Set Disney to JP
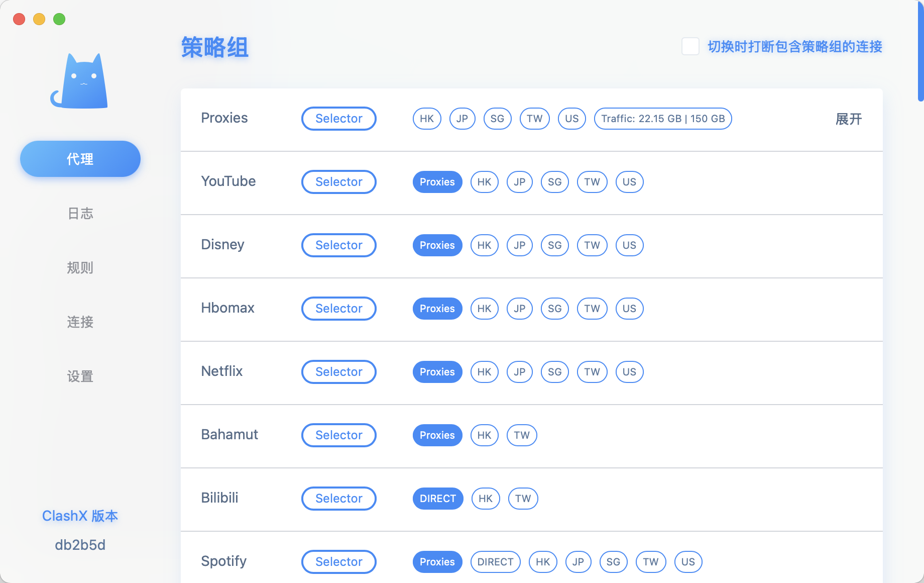This screenshot has height=583, width=924. [520, 245]
